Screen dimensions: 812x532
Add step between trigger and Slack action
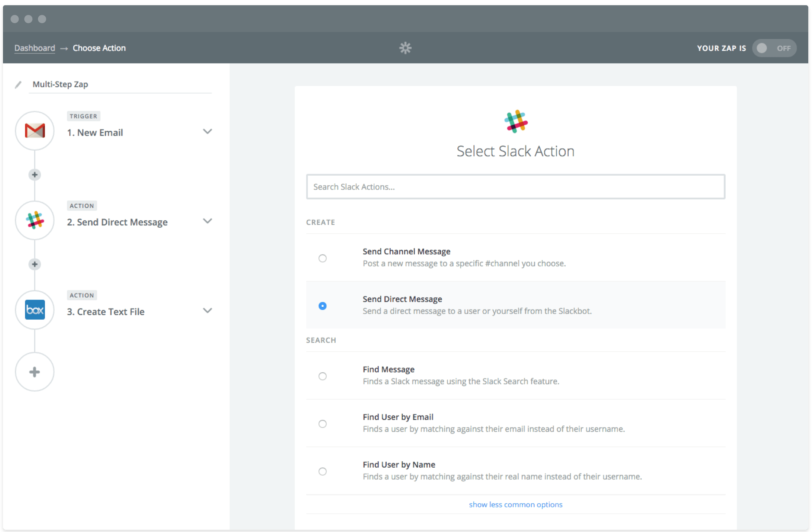35,175
